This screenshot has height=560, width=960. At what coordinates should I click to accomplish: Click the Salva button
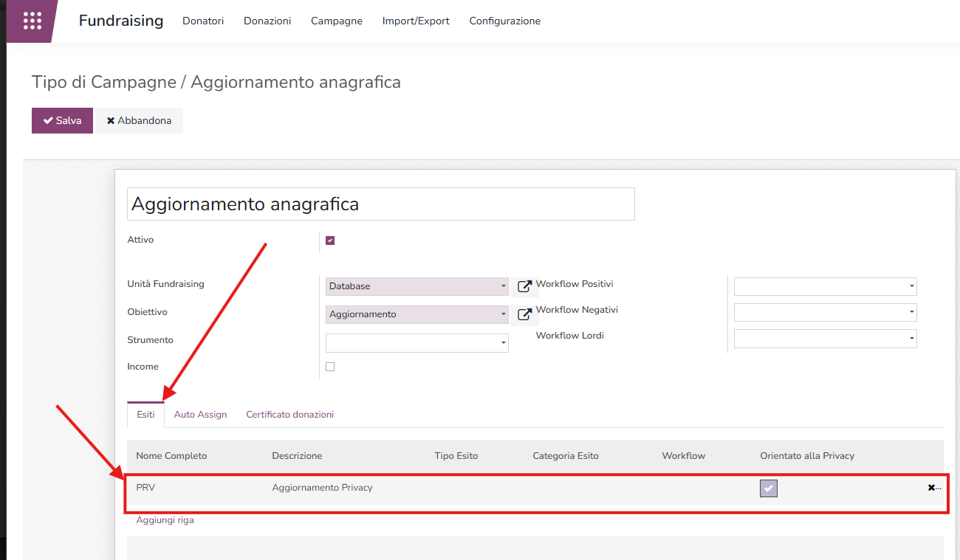pos(62,120)
